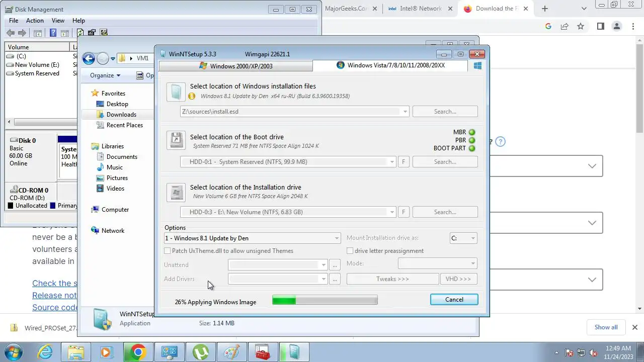Select Downloads in Explorer Favorites

(x=121, y=115)
